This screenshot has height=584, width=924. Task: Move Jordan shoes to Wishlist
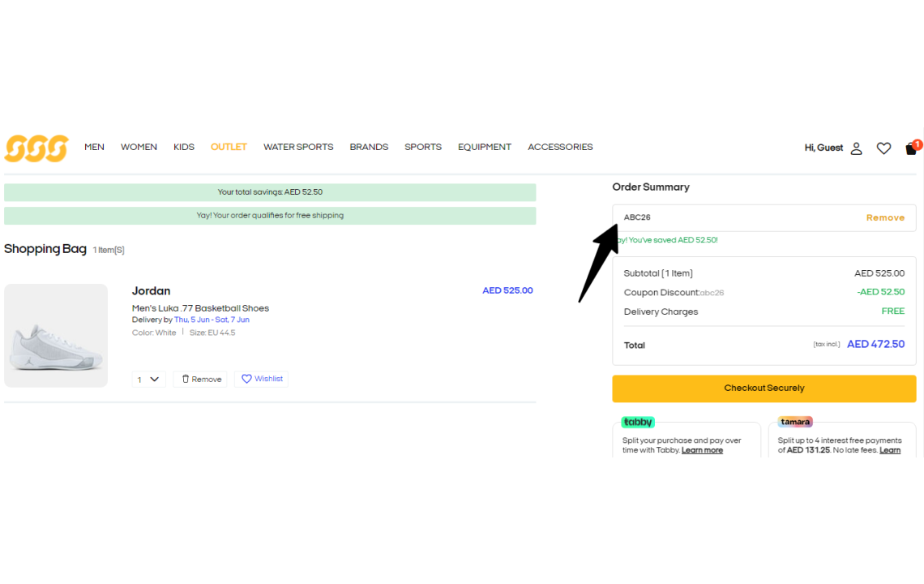pos(262,379)
